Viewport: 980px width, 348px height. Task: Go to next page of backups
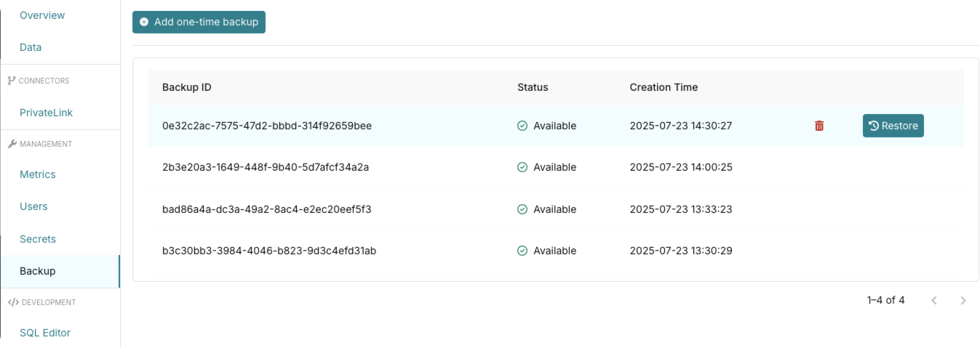[963, 300]
